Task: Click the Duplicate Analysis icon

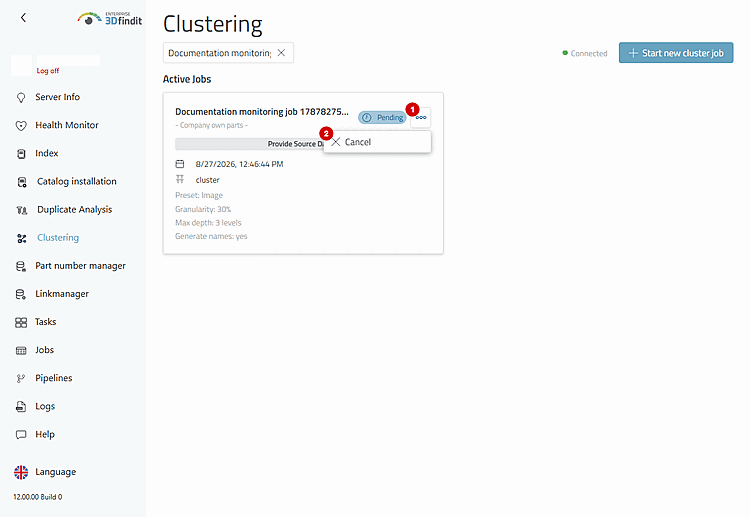Action: click(x=22, y=210)
